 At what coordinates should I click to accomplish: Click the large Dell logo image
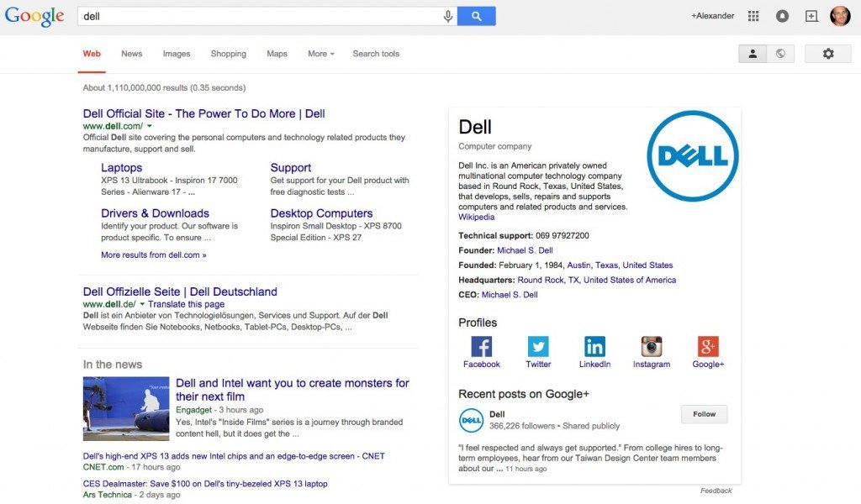coord(693,156)
